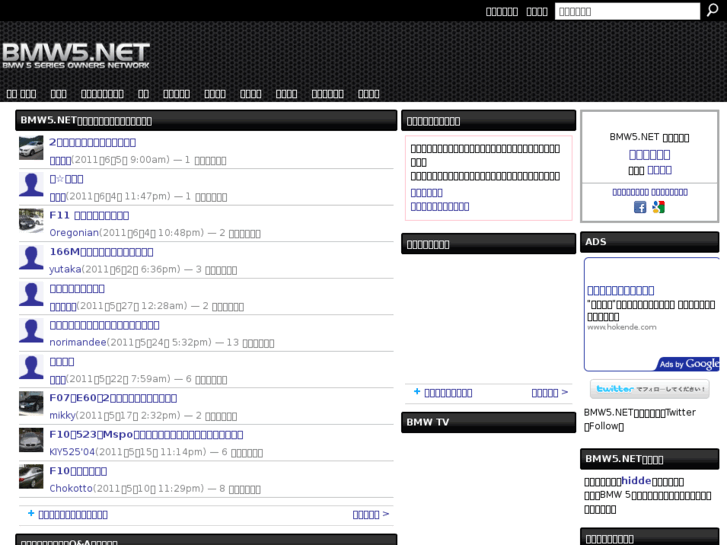727x545 pixels.
Task: View Chokotto's user profile
Action: click(71, 488)
